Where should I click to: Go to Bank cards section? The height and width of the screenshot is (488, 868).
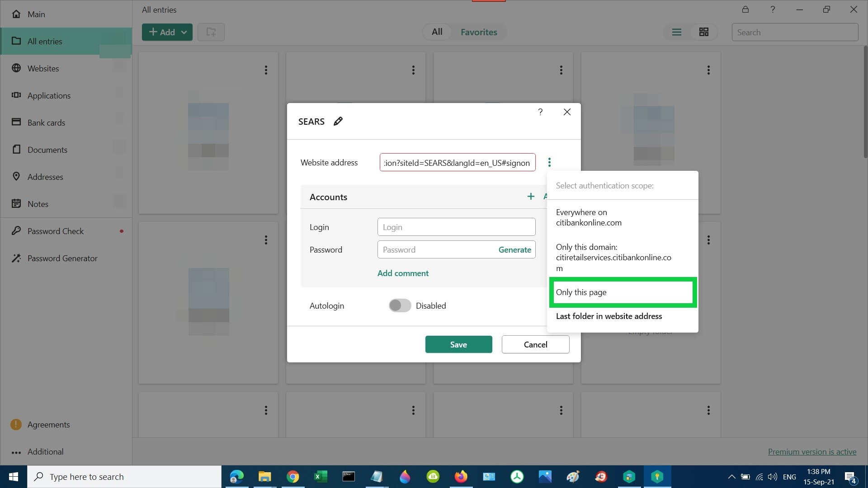(66, 122)
